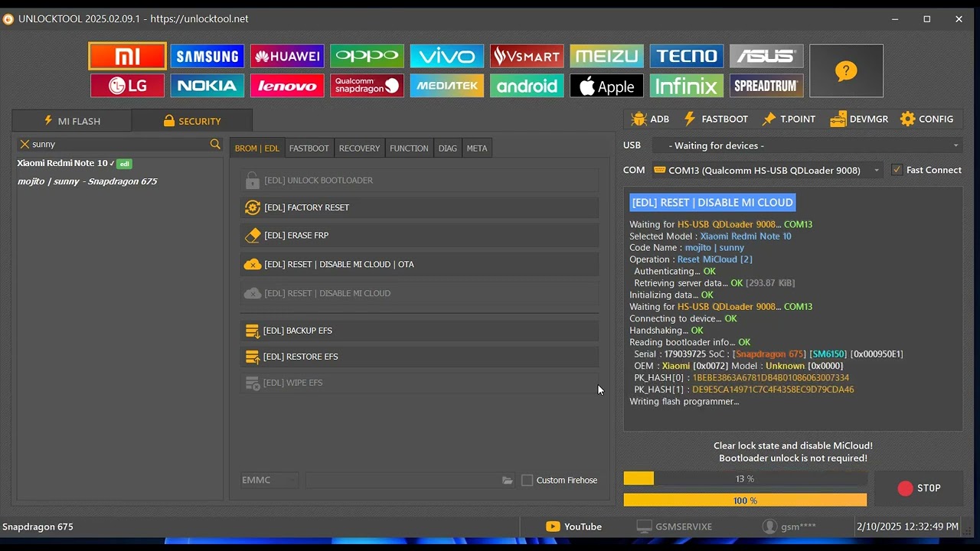Click the date and time display
This screenshot has width=980, height=551.
pyautogui.click(x=907, y=527)
